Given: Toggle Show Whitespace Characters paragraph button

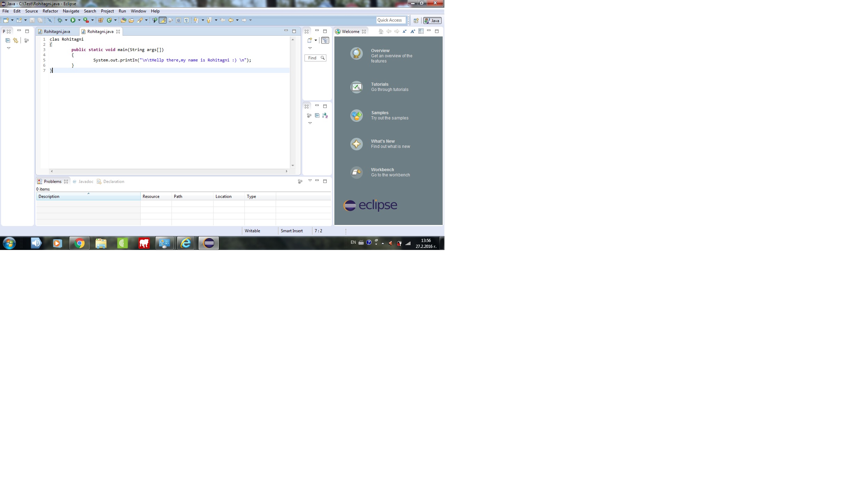Looking at the screenshot, I should [x=186, y=20].
